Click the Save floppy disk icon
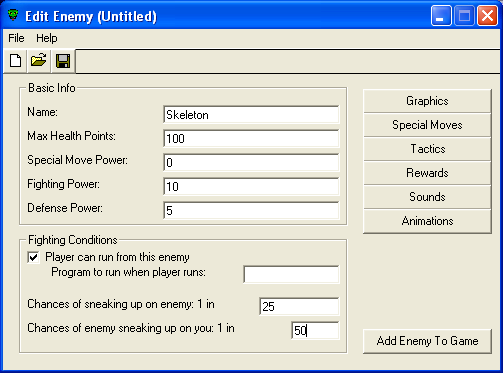This screenshot has width=503, height=373. [x=63, y=61]
